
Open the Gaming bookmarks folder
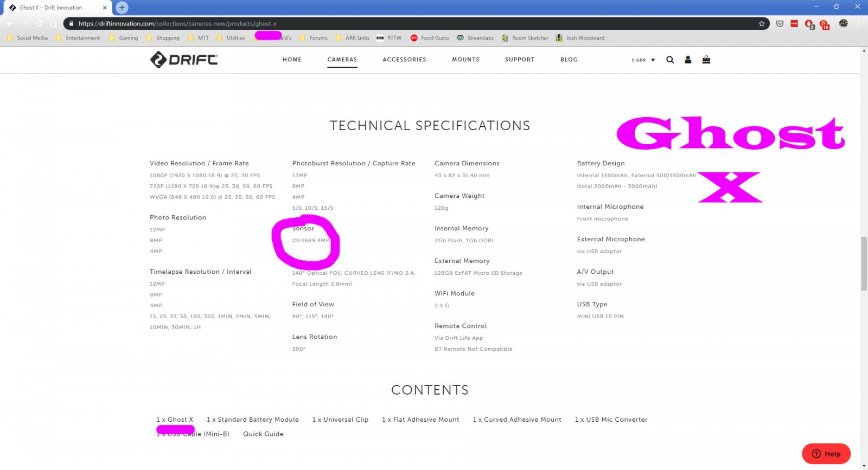tap(123, 38)
